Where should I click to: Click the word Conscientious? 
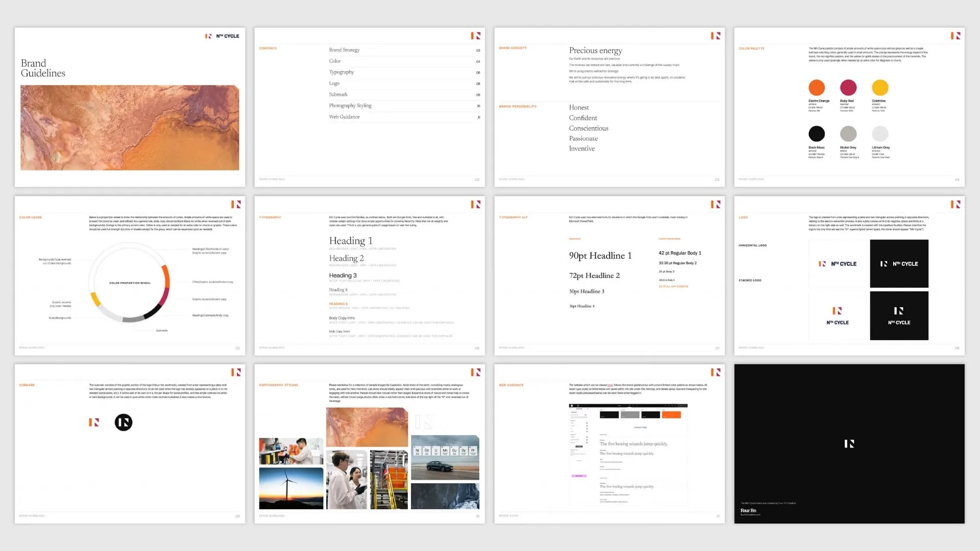click(589, 128)
